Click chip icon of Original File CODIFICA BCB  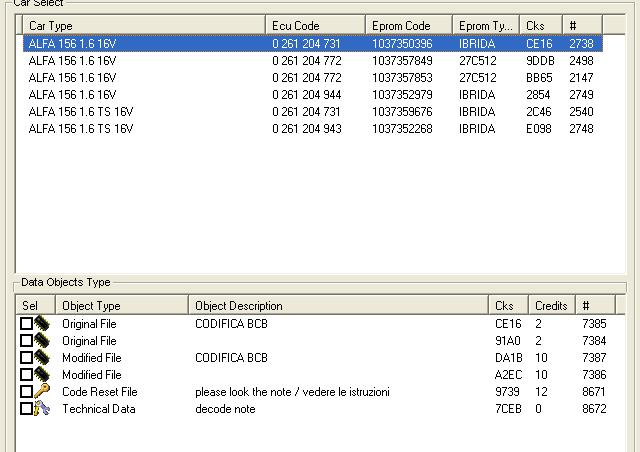click(41, 324)
